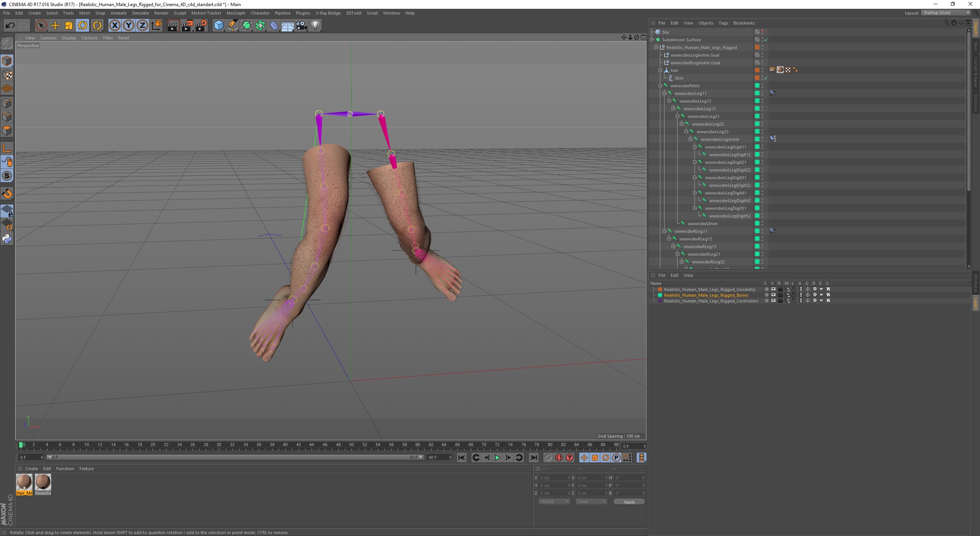This screenshot has width=980, height=536.
Task: Activate the Move tool in top toolbar
Action: (55, 26)
